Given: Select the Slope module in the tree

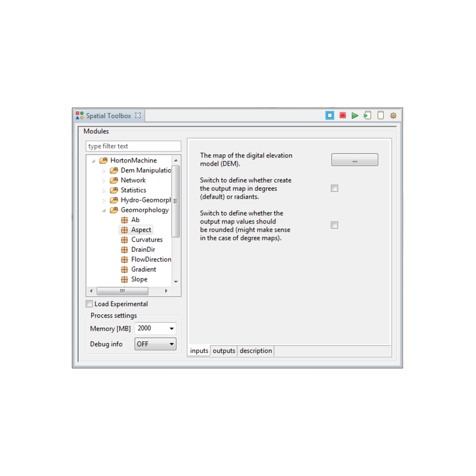Looking at the screenshot, I should [x=139, y=279].
